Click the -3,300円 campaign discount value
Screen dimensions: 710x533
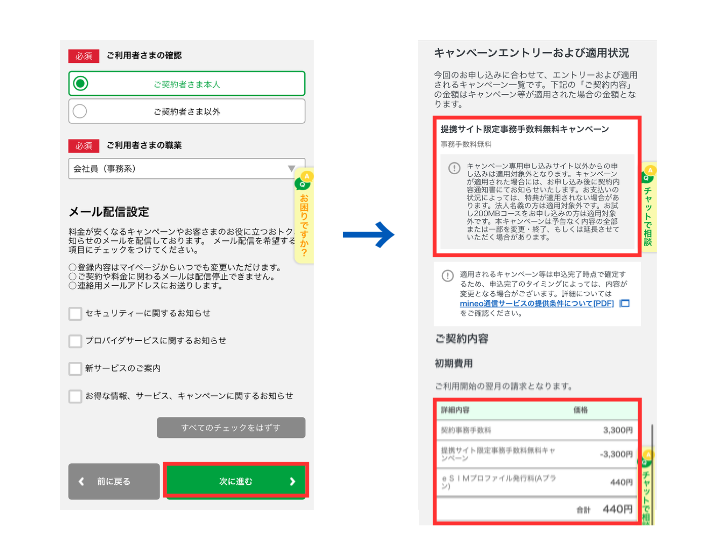click(x=616, y=454)
